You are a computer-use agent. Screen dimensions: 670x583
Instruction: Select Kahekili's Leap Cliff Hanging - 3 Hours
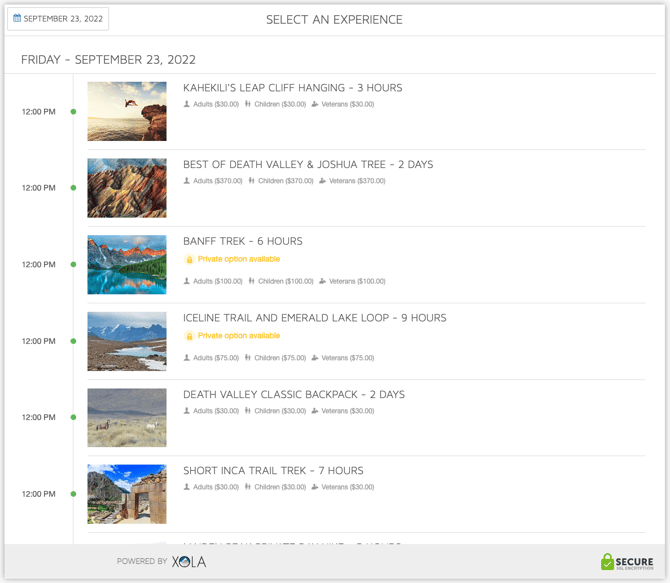click(x=293, y=88)
